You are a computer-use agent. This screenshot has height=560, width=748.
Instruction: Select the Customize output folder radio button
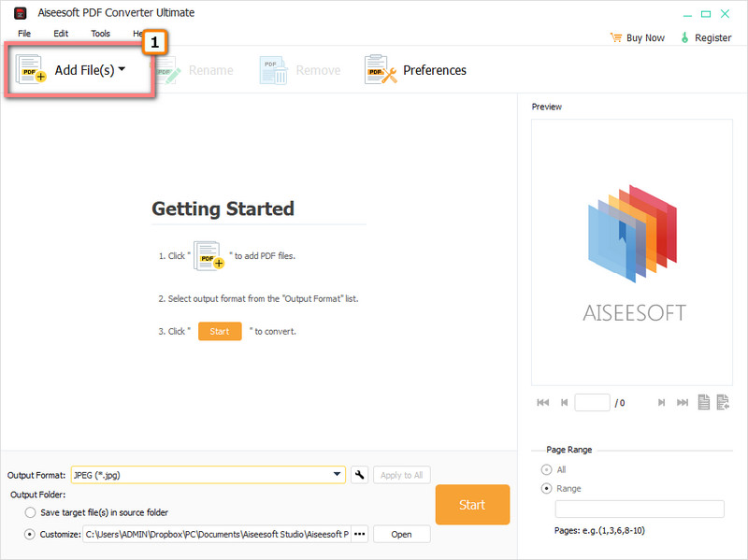(30, 534)
